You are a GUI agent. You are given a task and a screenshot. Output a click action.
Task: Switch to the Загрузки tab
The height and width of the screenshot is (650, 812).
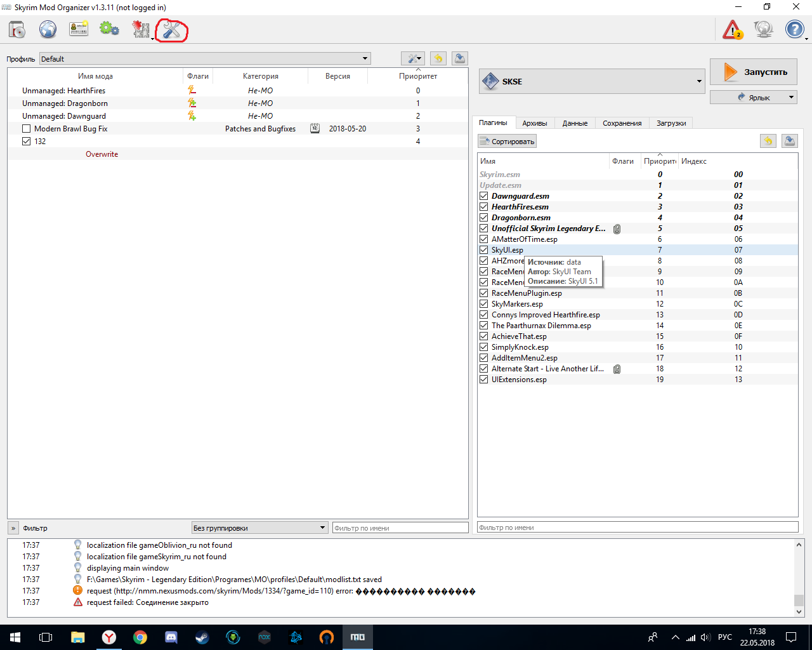click(x=671, y=123)
